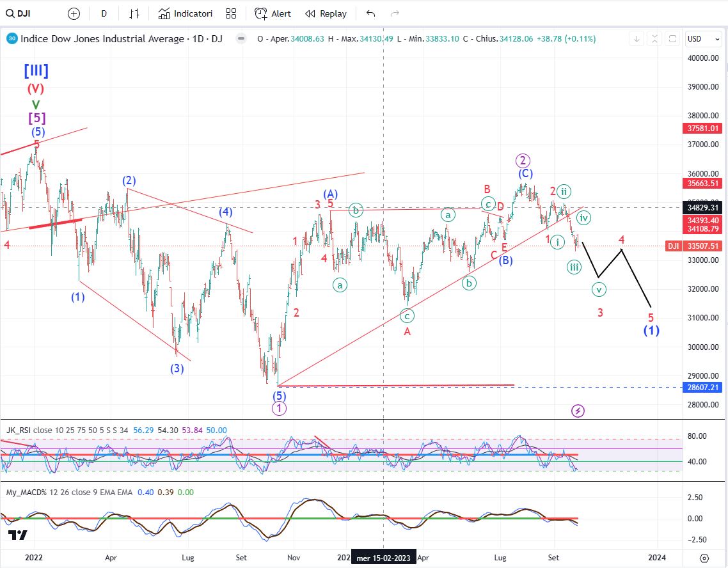Screen dimensions: 728x568
Task: Click the red 35663.51 price label
Action: (702, 183)
